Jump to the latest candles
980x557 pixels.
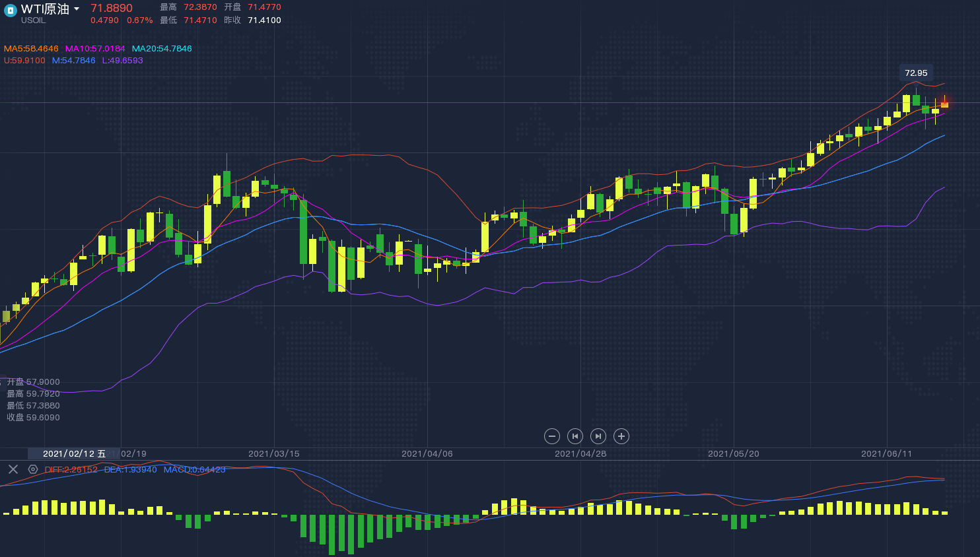598,436
